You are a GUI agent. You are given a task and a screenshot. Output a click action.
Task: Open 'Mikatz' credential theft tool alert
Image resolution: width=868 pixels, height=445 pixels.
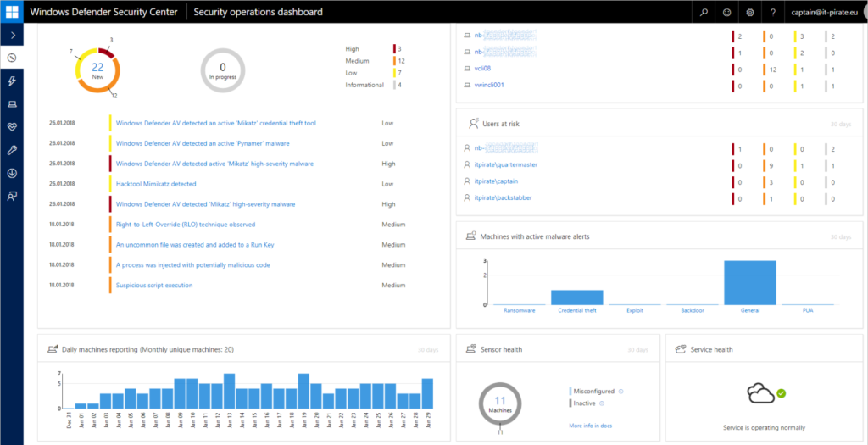(x=216, y=123)
